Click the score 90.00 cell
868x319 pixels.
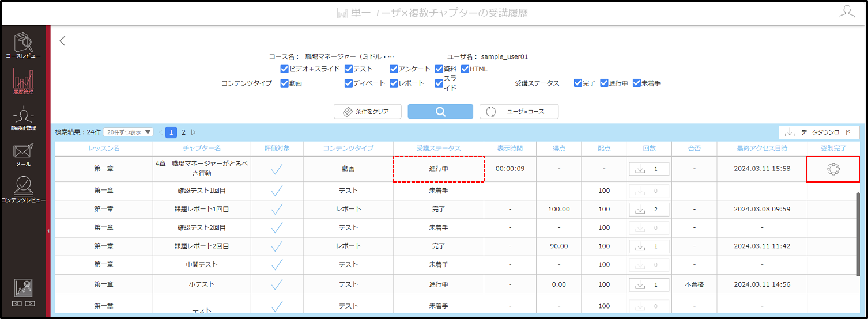point(558,246)
